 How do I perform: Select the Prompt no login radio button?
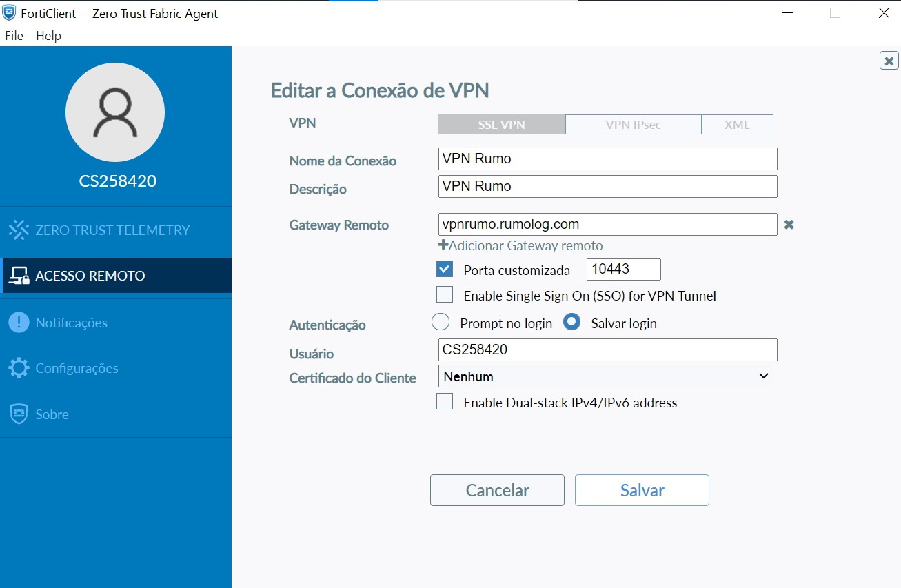[440, 322]
